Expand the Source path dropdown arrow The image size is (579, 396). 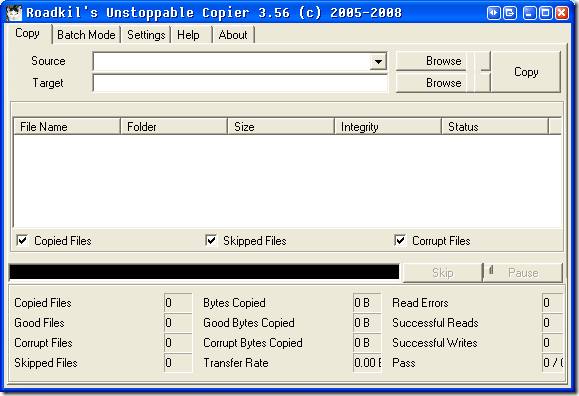[378, 61]
